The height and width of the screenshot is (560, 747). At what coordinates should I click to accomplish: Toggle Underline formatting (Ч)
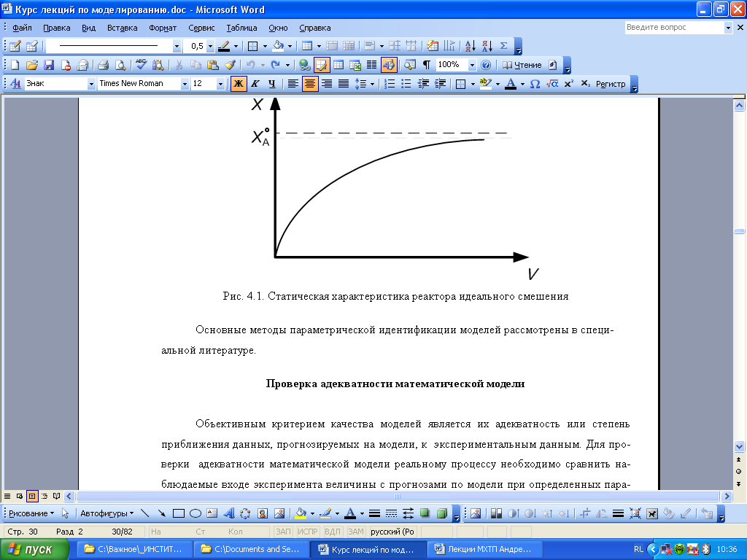(x=272, y=84)
